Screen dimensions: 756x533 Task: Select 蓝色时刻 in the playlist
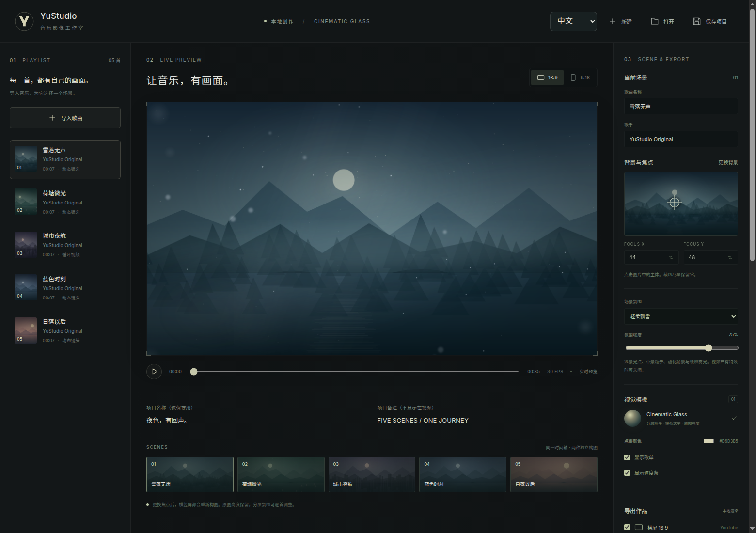click(65, 288)
